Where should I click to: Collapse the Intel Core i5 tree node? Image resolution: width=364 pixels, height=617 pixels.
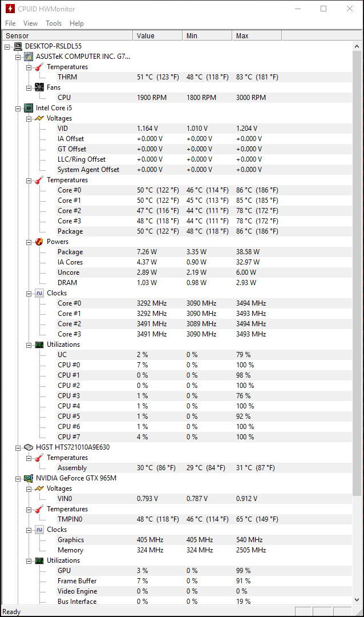tap(18, 108)
